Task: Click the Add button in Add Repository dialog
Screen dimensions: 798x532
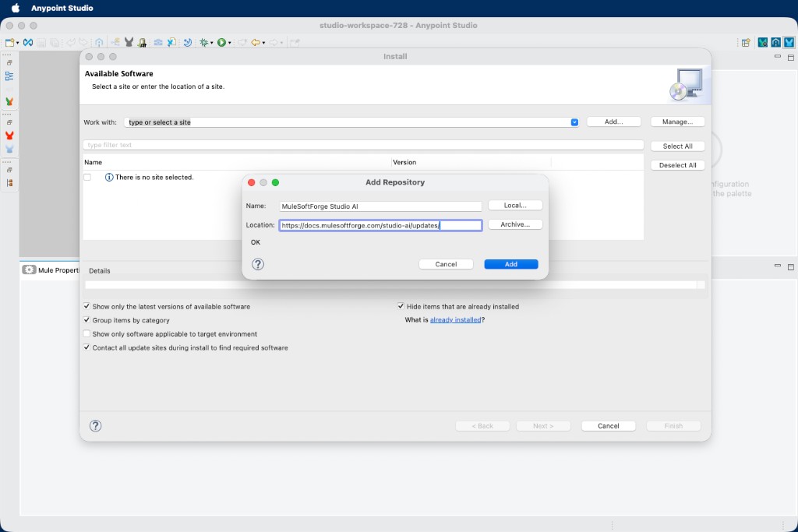Action: click(x=511, y=264)
